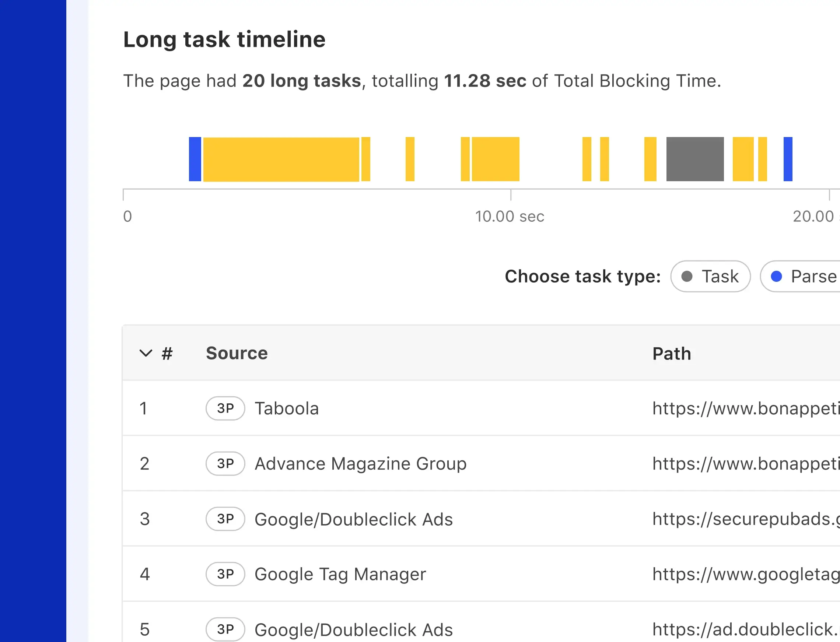Sort table by Path column header
Image resolution: width=840 pixels, height=642 pixels.
pos(672,354)
